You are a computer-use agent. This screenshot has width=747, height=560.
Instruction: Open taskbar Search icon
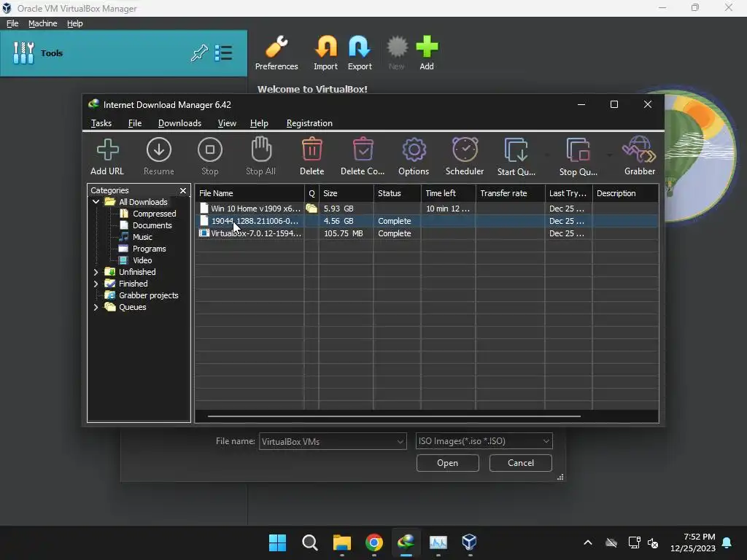pyautogui.click(x=309, y=542)
